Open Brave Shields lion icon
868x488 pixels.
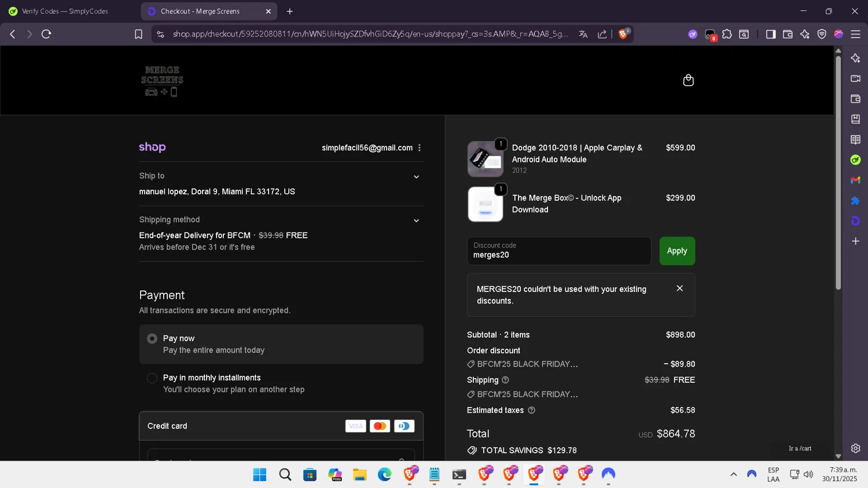pyautogui.click(x=624, y=34)
